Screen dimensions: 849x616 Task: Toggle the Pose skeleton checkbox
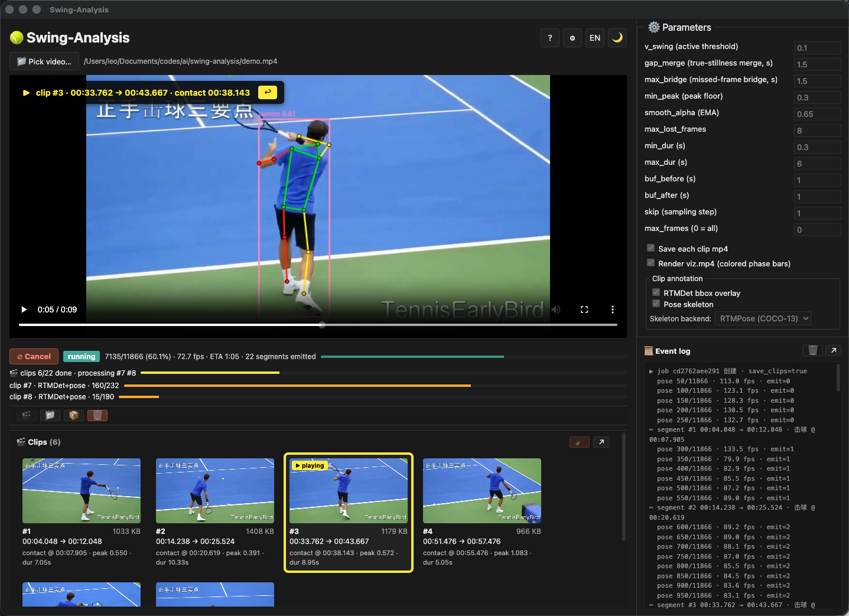[x=656, y=304]
